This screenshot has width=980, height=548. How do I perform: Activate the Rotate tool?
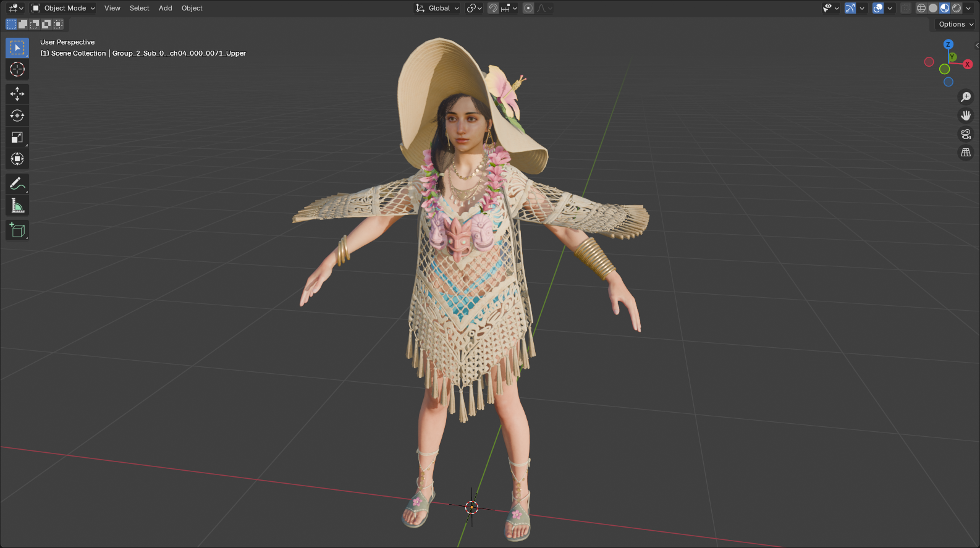[17, 116]
